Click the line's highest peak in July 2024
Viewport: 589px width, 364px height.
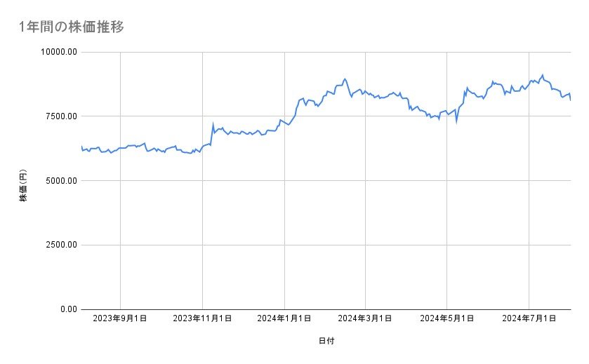click(x=542, y=75)
